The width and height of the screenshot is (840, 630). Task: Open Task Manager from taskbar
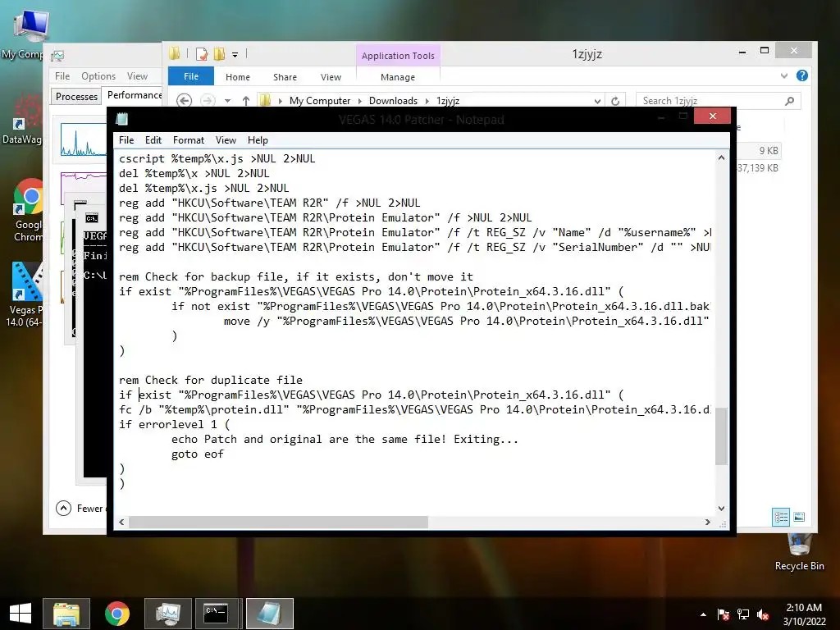(x=168, y=614)
